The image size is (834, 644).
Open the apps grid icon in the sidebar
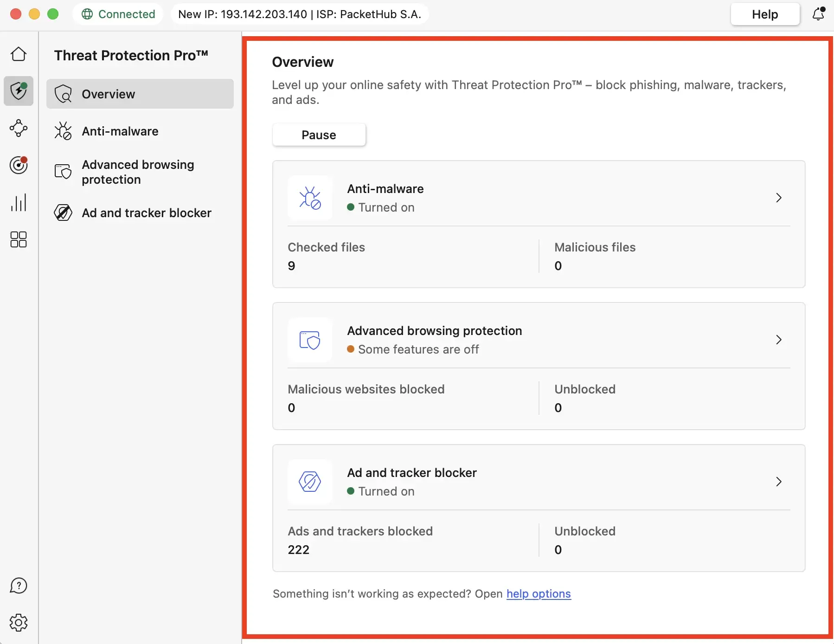[x=19, y=239]
